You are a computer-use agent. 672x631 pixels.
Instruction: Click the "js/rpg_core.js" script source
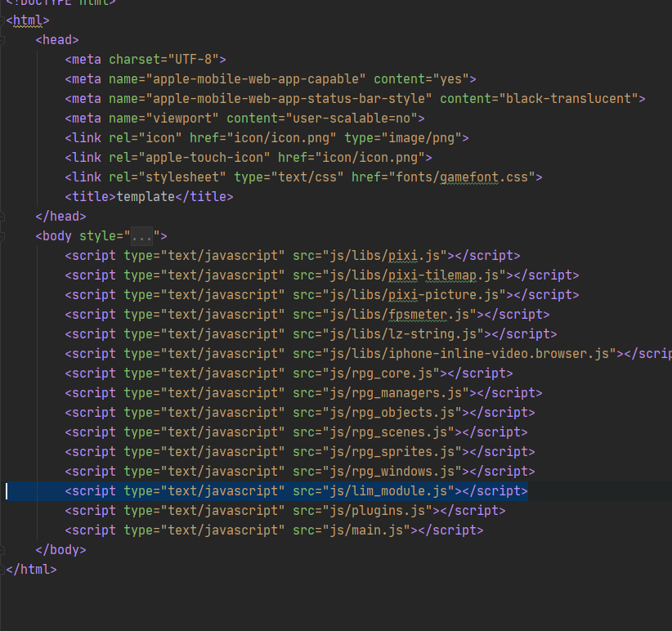coord(381,374)
